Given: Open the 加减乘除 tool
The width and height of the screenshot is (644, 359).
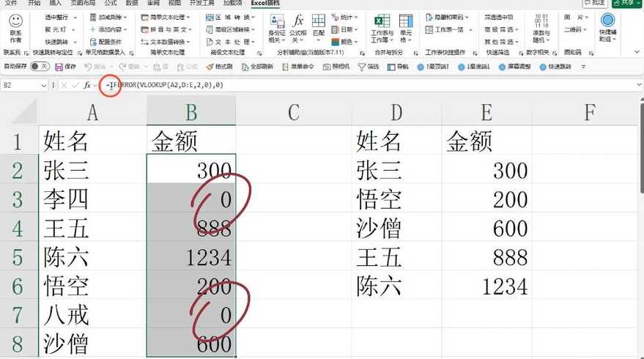Looking at the screenshot, I should 108,18.
